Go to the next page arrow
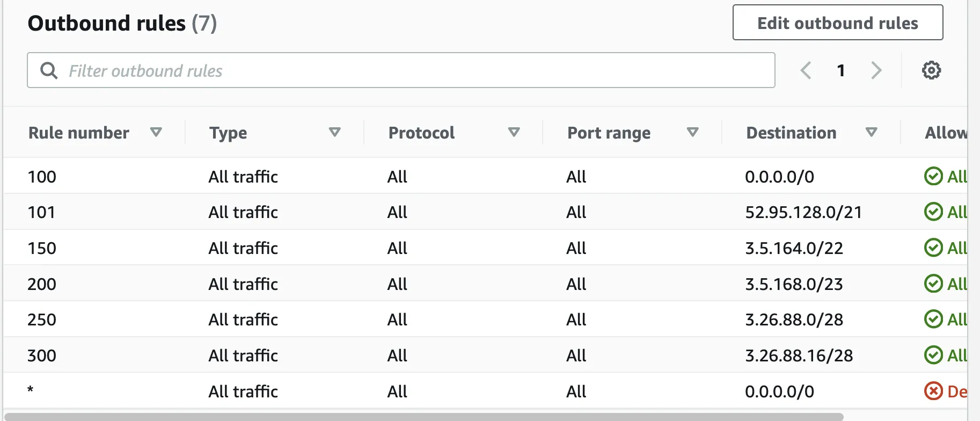The width and height of the screenshot is (980, 421). pyautogui.click(x=876, y=70)
